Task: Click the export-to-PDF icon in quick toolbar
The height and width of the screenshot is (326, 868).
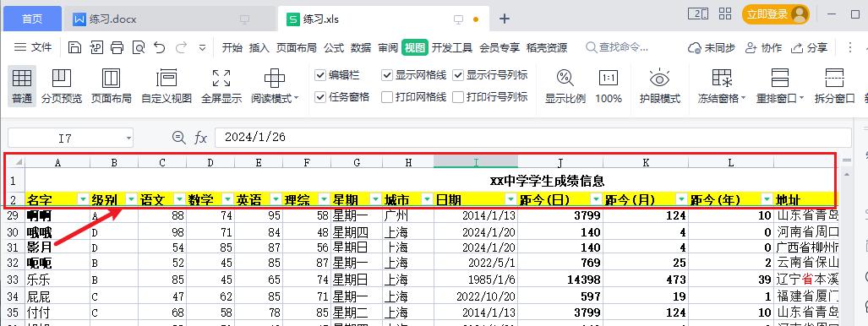Action: coord(96,47)
